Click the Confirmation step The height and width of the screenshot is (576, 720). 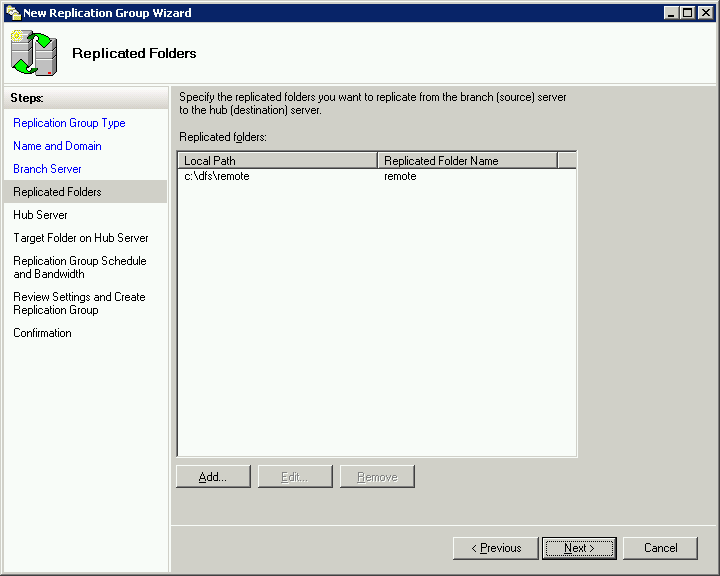42,333
